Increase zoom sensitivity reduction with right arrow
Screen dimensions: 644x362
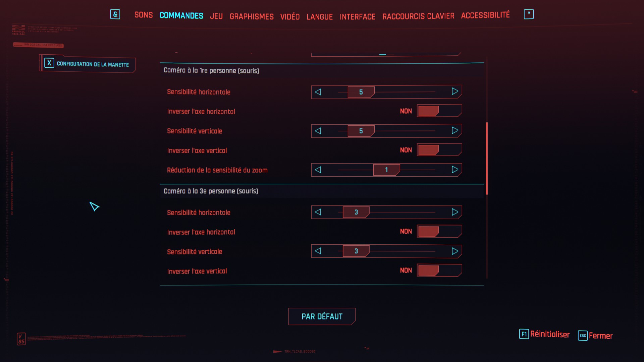455,170
